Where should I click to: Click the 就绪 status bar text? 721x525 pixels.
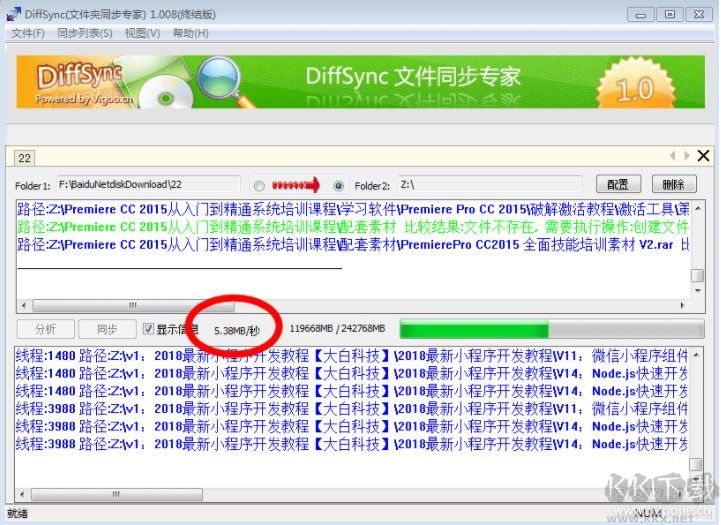coord(17,514)
